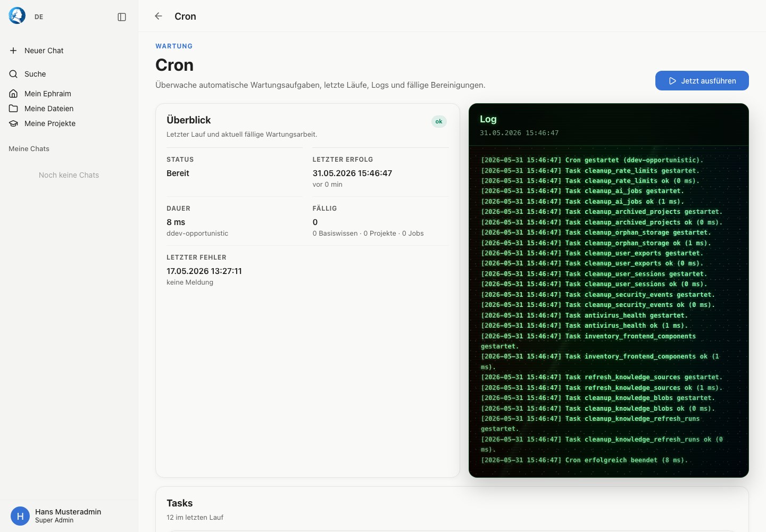
Task: Click the green ok status badge
Action: click(x=439, y=121)
